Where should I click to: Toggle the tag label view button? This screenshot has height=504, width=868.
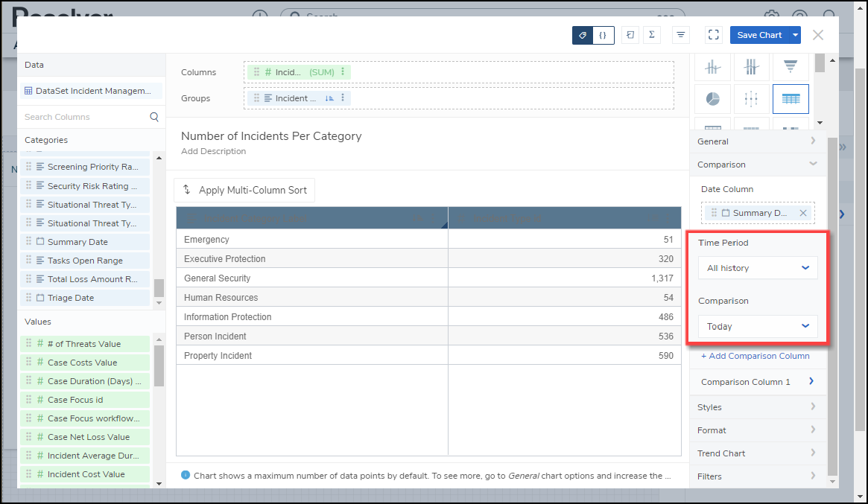[583, 35]
